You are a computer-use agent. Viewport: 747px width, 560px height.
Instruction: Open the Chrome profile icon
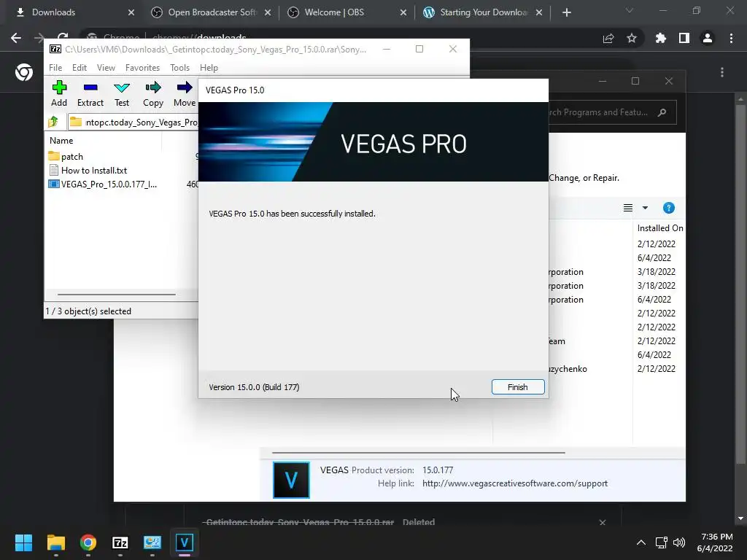(708, 38)
